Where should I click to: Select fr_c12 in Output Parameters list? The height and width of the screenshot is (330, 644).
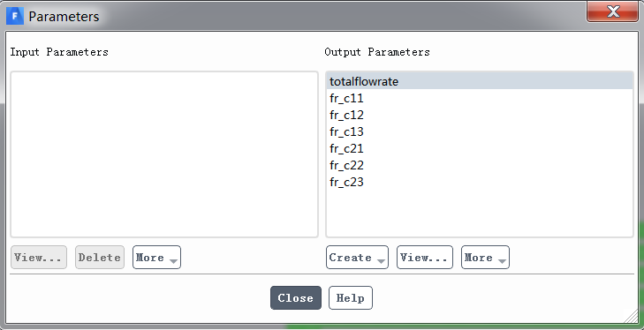click(480, 115)
